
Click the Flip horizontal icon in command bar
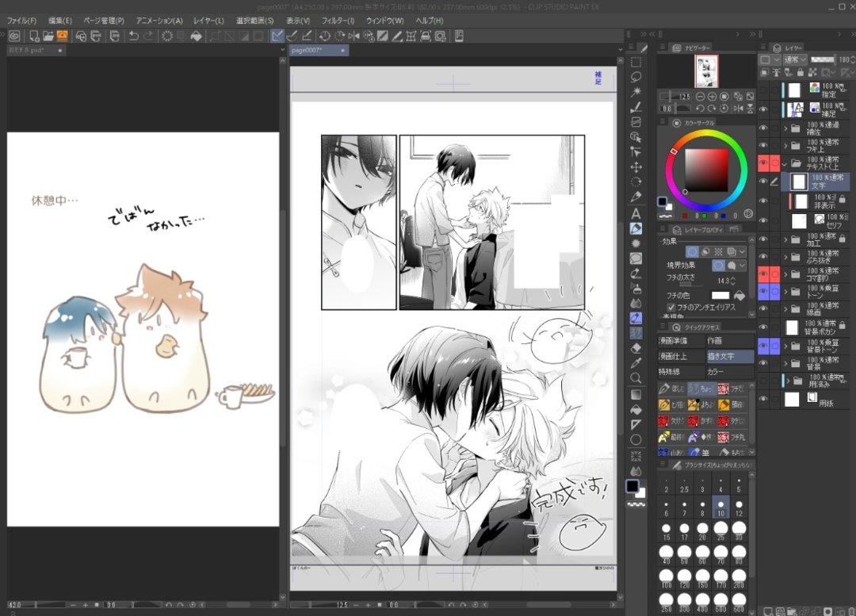point(353,36)
